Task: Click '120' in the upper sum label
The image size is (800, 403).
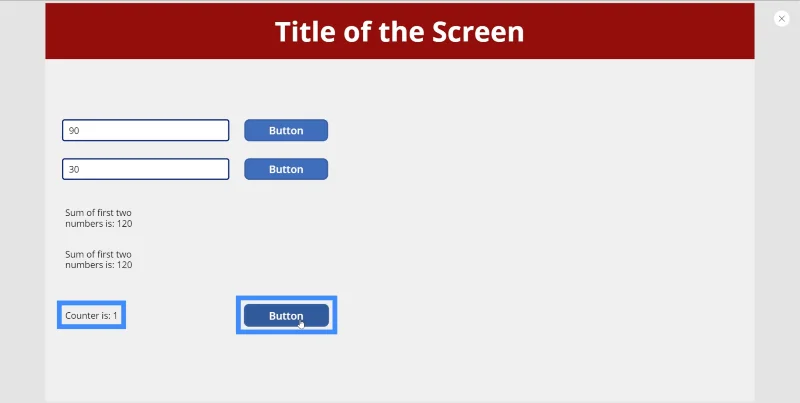Action: pos(124,223)
